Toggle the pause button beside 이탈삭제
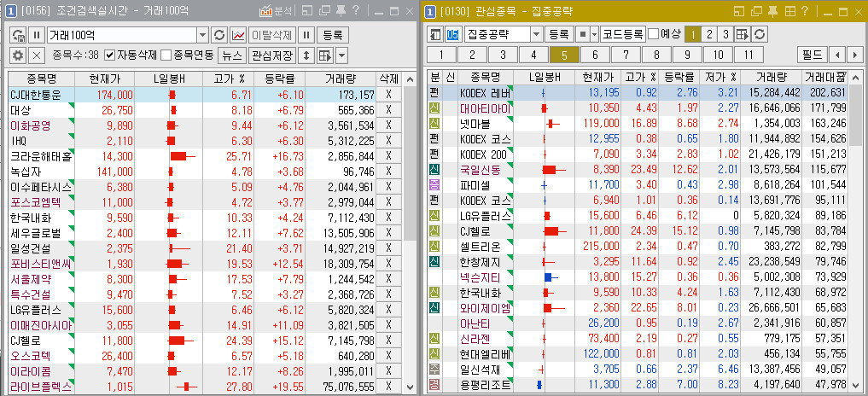This screenshot has height=396, width=868. click(306, 35)
